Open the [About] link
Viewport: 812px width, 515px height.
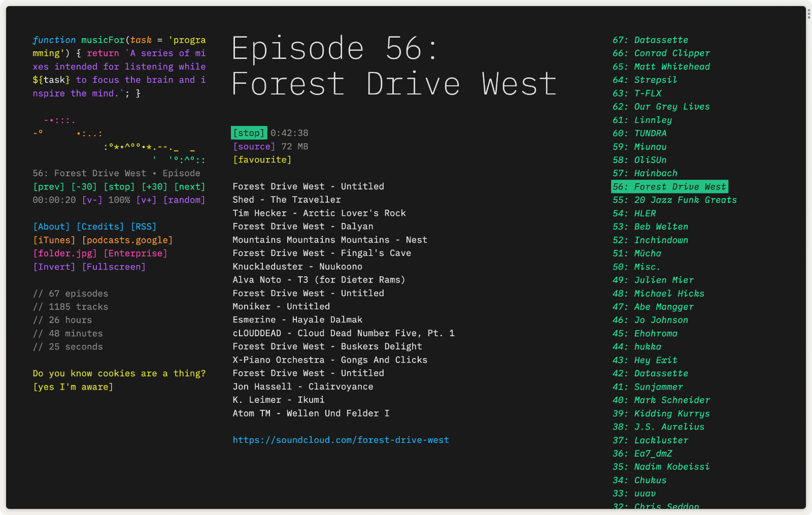pyautogui.click(x=51, y=227)
